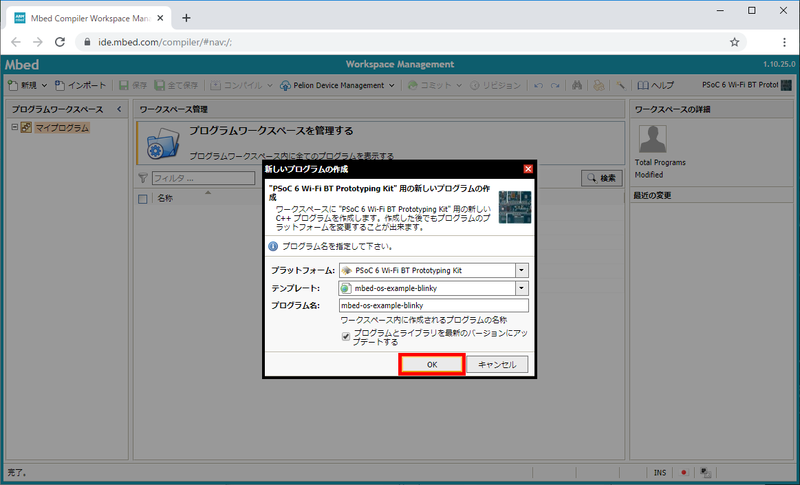Collapse the プログラムワークスペース panel chevron

coord(119,109)
